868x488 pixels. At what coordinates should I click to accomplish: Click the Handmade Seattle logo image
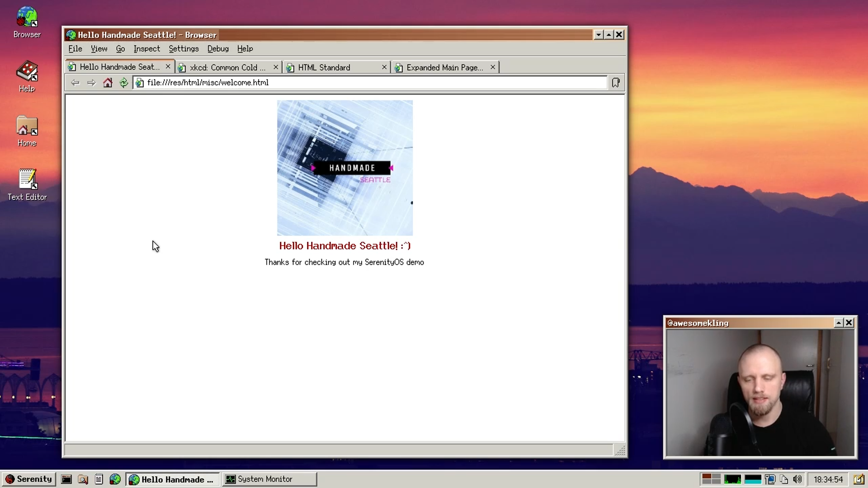tap(344, 168)
